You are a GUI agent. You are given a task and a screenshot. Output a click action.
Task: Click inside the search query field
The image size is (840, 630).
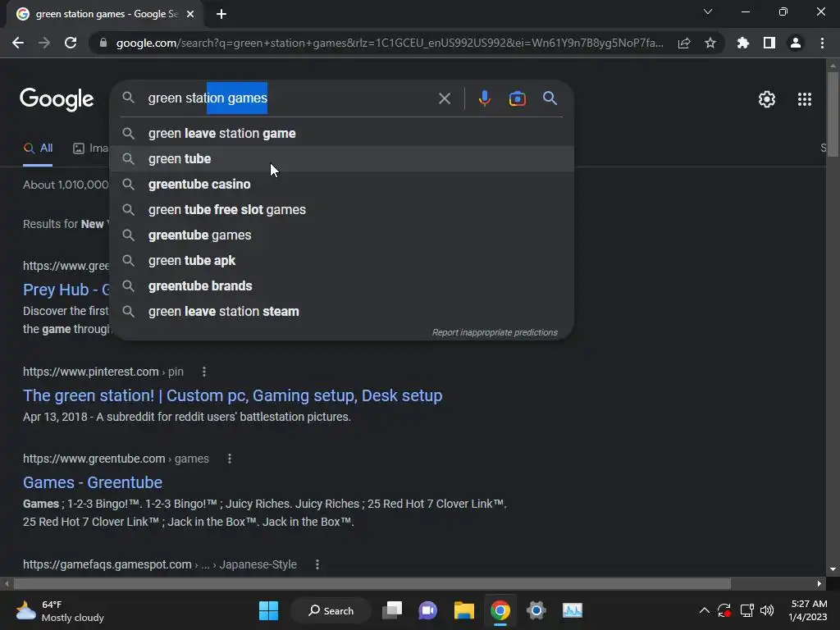tap(290, 98)
